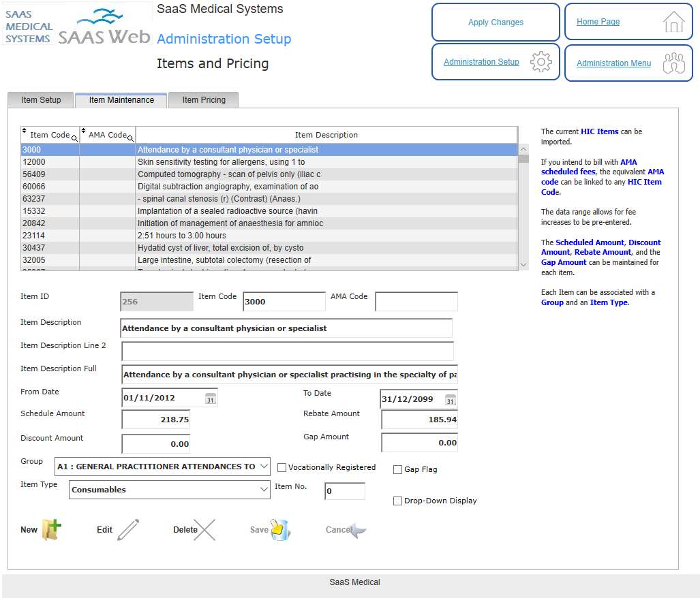This screenshot has width=700, height=598.
Task: Click the Rebate Amount field
Action: (x=420, y=420)
